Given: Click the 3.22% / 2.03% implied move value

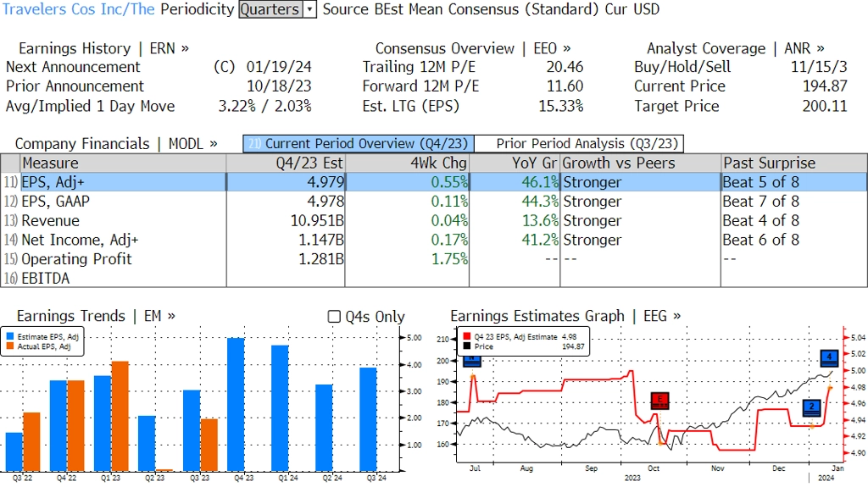Looking at the screenshot, I should point(265,106).
